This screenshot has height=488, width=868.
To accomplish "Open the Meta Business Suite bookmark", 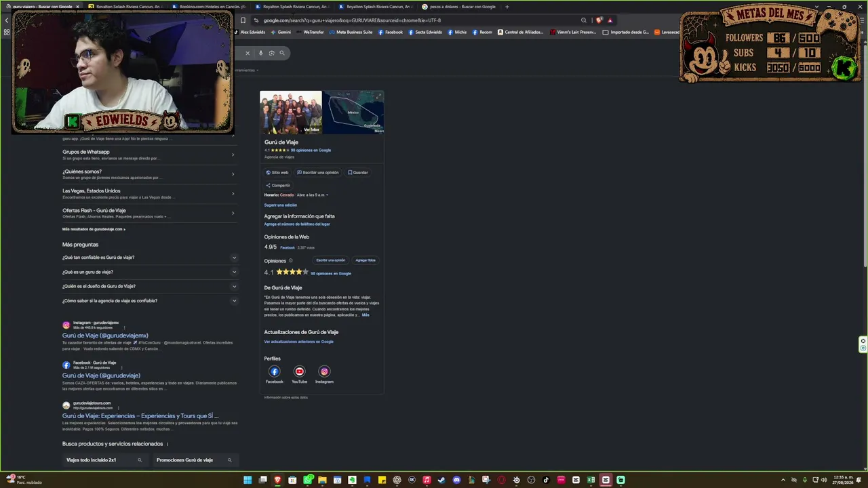I will click(x=351, y=32).
